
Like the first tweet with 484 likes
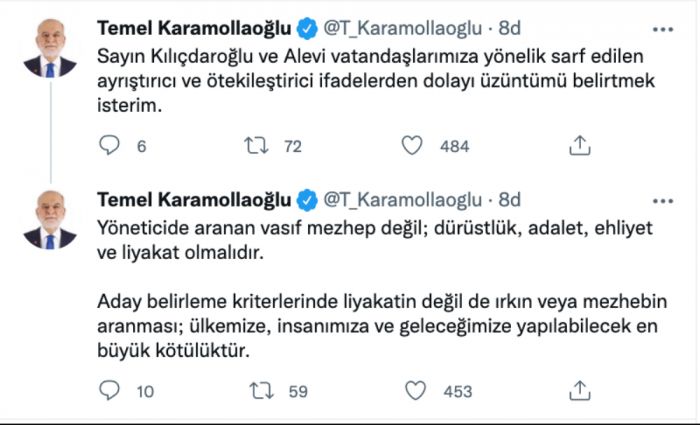coord(412,146)
